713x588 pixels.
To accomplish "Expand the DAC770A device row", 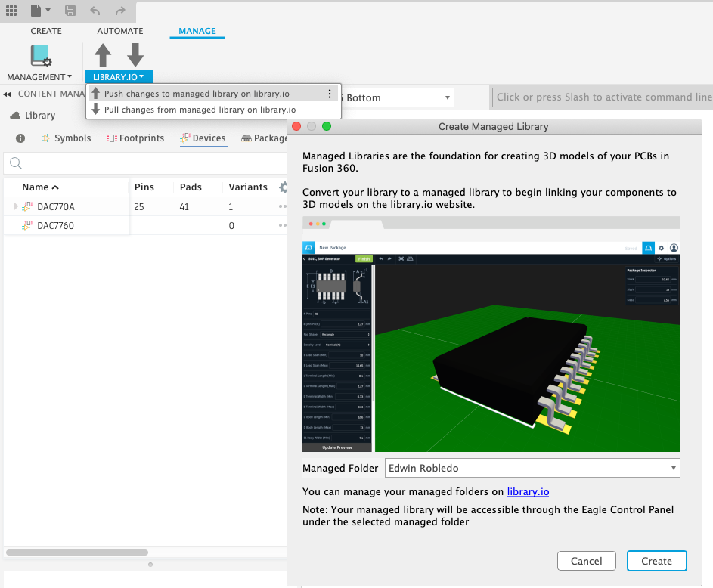I will tap(15, 206).
